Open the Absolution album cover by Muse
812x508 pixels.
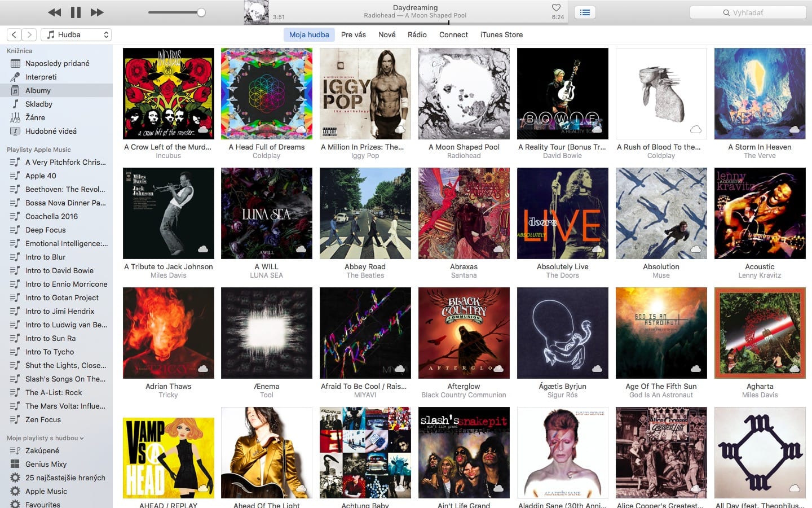click(661, 213)
